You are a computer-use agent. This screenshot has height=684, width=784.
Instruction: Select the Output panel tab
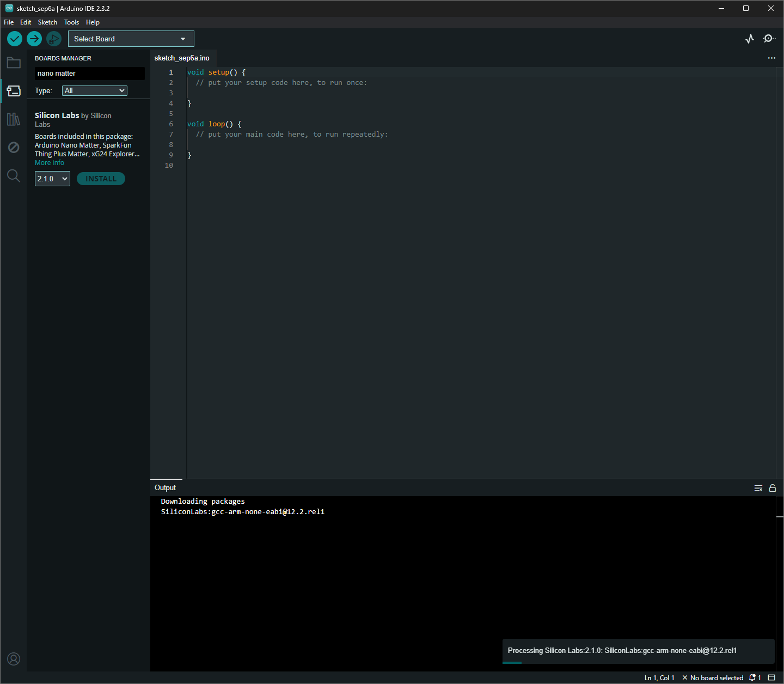(x=165, y=488)
